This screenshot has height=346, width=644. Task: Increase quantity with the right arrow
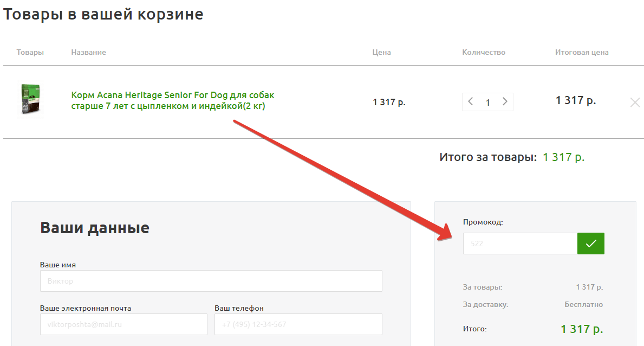[505, 101]
